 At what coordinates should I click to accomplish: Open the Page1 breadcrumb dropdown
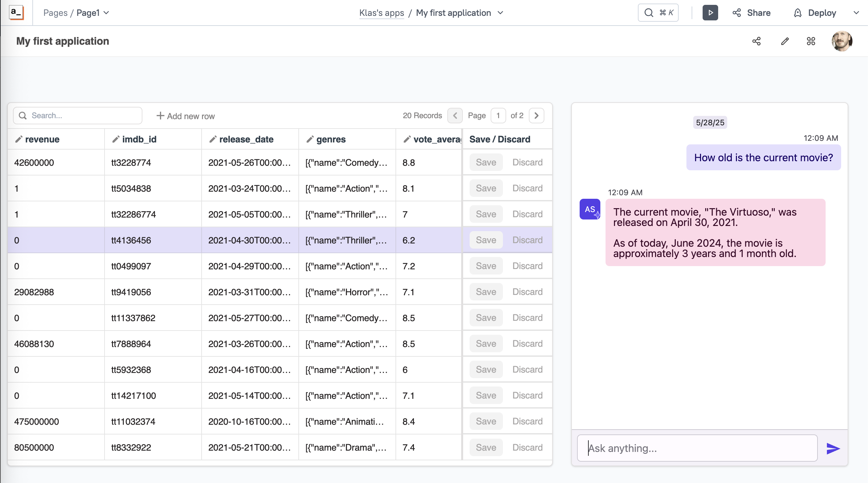[106, 13]
